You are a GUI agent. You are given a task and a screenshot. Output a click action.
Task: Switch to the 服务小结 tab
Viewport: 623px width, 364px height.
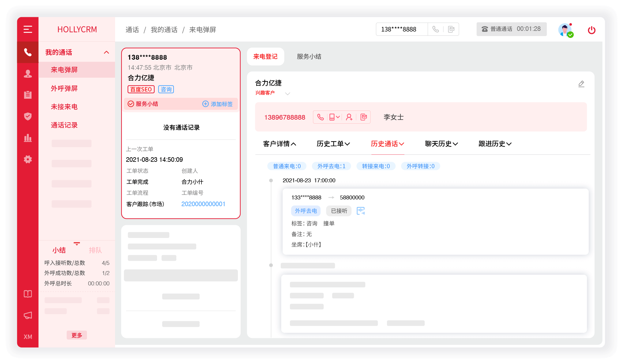309,57
